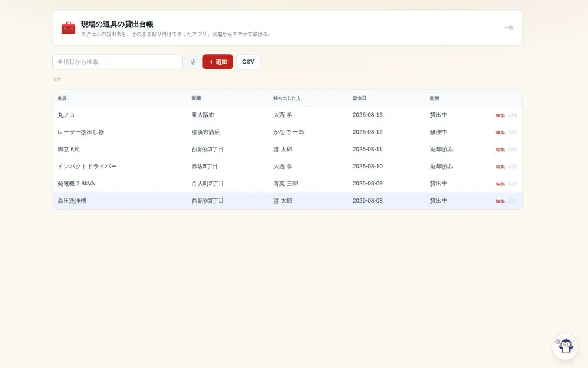Screen dimensions: 588x368
Task: Click the 追加 add record button
Action: point(218,62)
